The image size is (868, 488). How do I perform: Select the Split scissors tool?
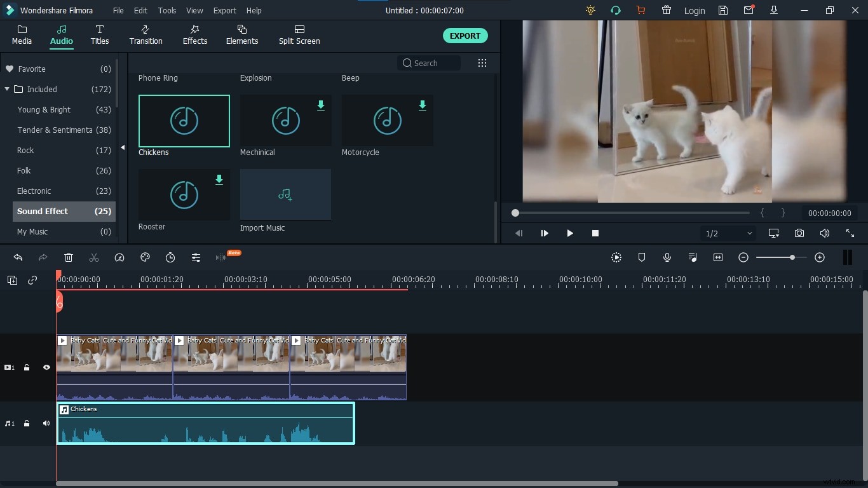[x=93, y=257]
